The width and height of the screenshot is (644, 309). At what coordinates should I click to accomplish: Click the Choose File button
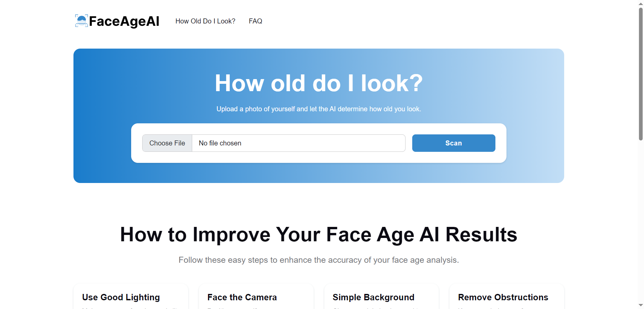167,143
